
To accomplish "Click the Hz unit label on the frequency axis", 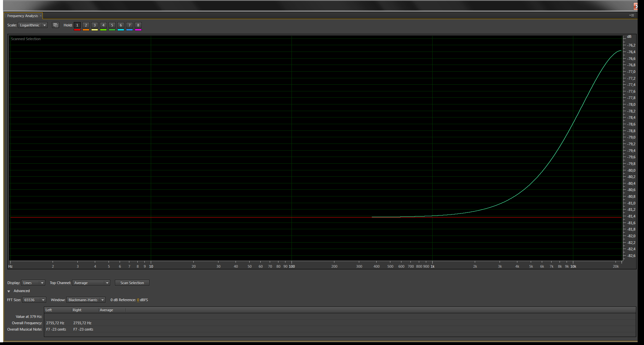I will [10, 266].
